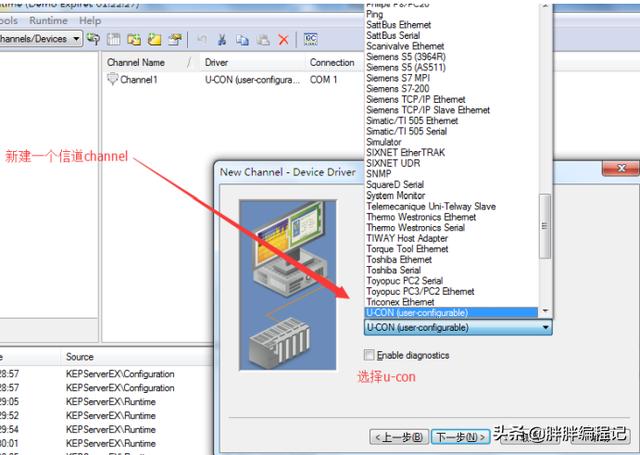
Task: Click the Undo toolbar icon
Action: [202, 39]
